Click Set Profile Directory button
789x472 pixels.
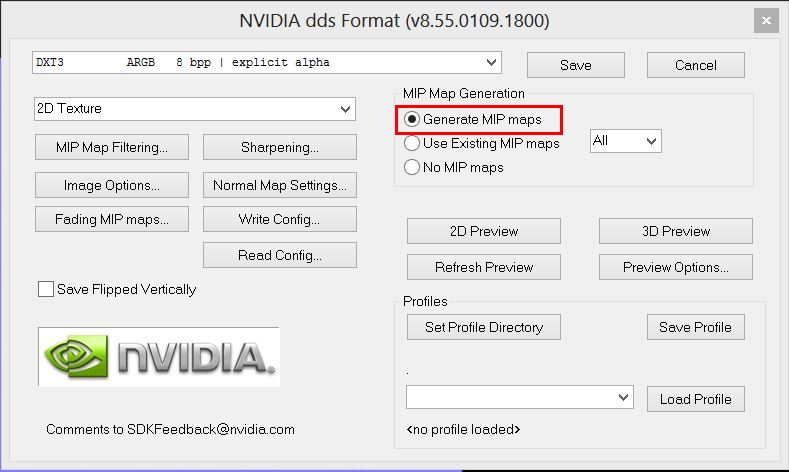(483, 327)
